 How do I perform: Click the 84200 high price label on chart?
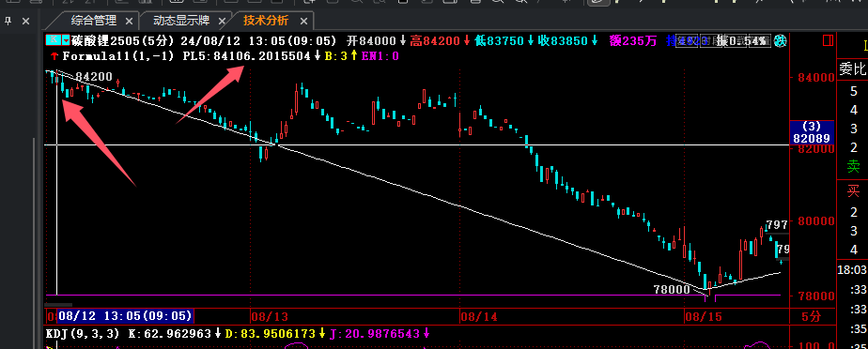click(94, 76)
